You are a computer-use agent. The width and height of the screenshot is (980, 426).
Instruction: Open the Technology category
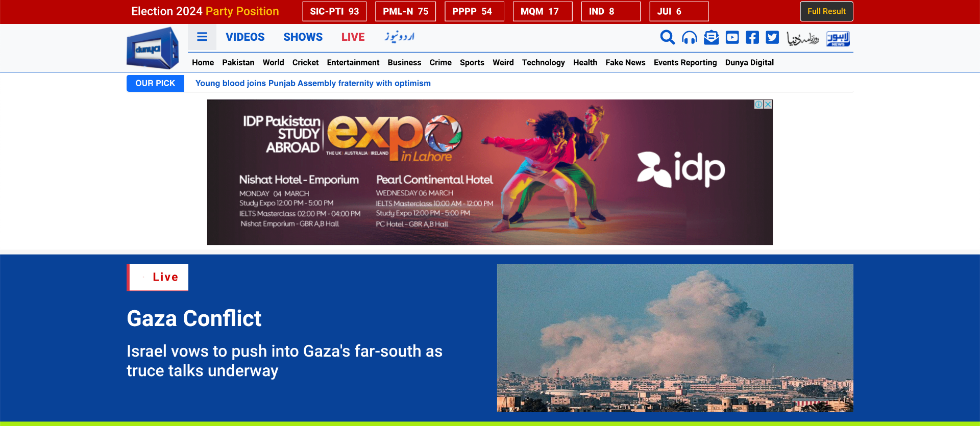point(544,62)
